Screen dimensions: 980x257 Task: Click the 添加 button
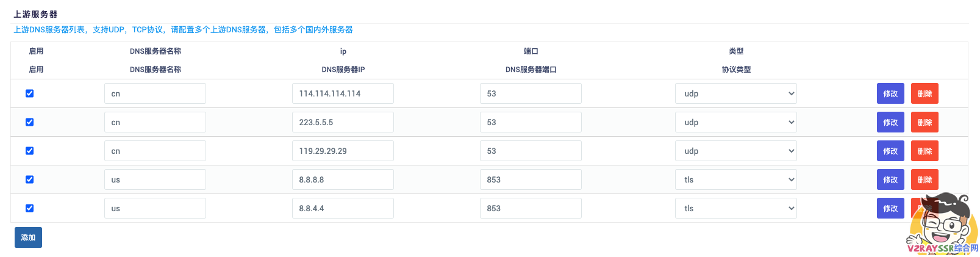coord(28,237)
